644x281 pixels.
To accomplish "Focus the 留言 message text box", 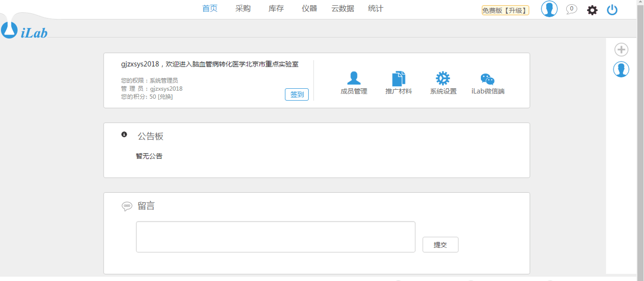I will [x=276, y=237].
